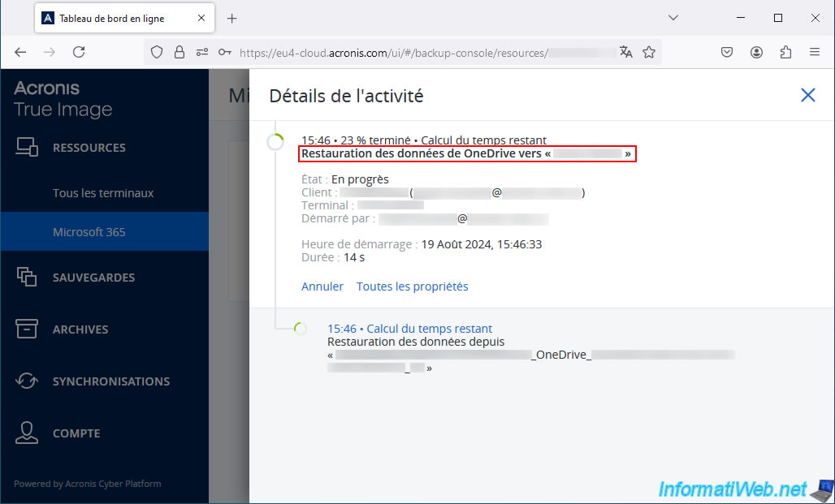The image size is (835, 504).
Task: Open the COMPTE section
Action: 76,433
